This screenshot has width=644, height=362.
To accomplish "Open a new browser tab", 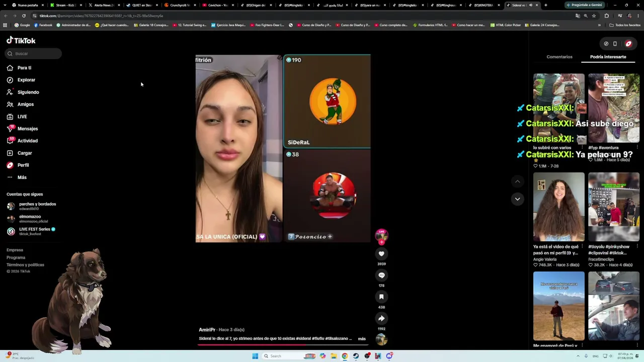I will (545, 5).
